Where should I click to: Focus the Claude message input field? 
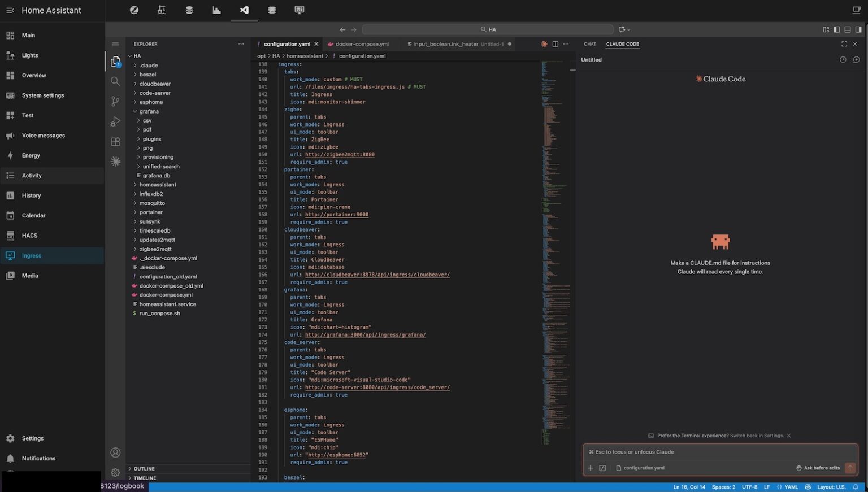(721, 452)
